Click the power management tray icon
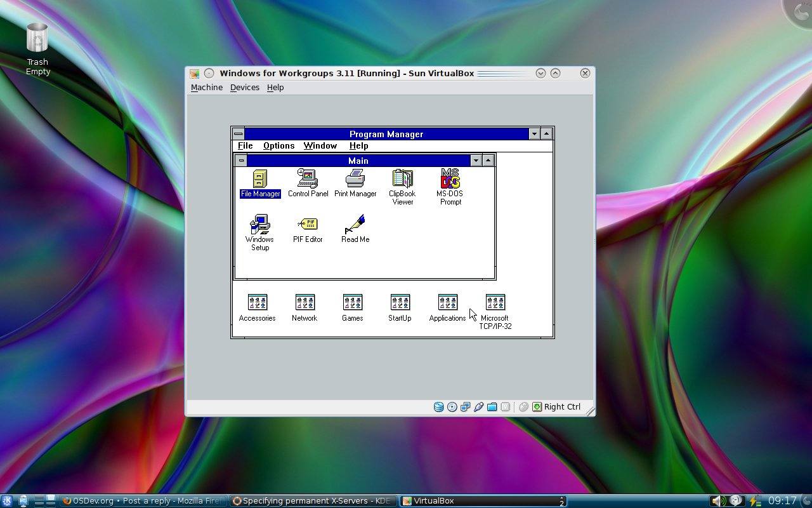 (755, 501)
